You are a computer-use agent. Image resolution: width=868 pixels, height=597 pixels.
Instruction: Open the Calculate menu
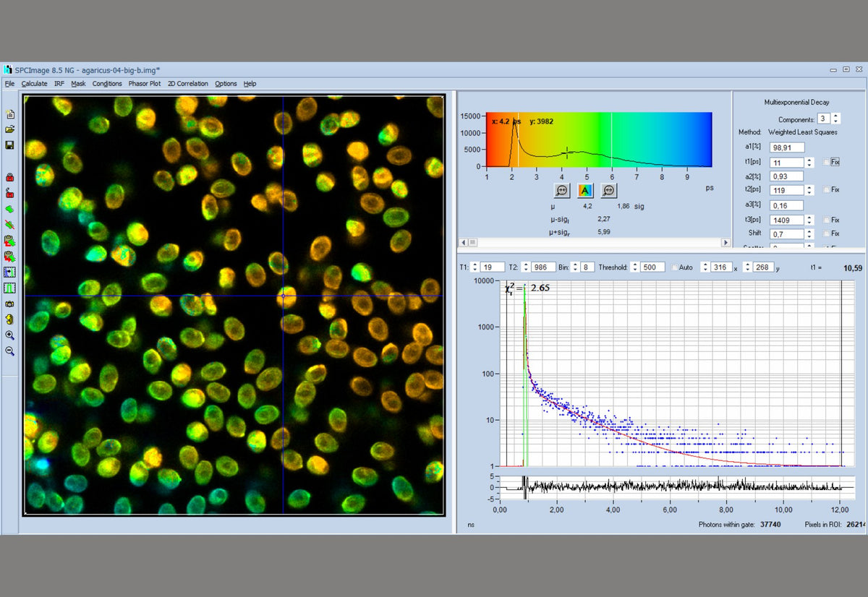click(x=34, y=84)
